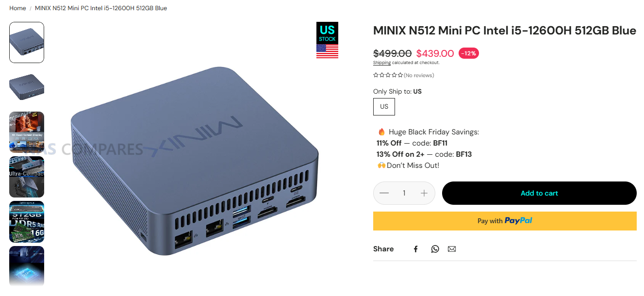Share product by email envelope icon
The width and height of the screenshot is (644, 296).
(x=452, y=249)
